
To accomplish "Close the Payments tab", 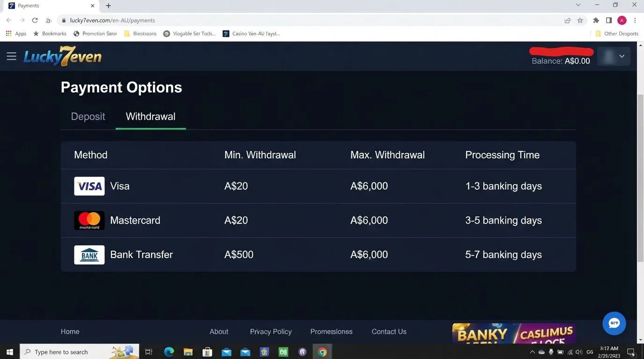I will pos(93,6).
